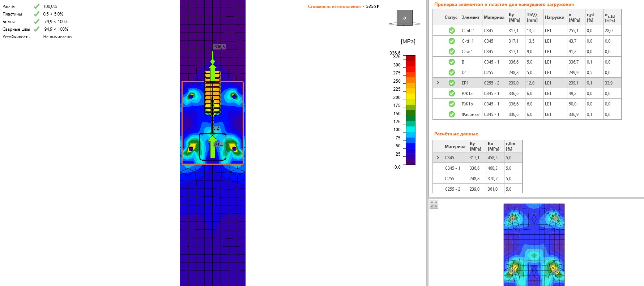Select the РЖ1a element cell

coord(470,94)
